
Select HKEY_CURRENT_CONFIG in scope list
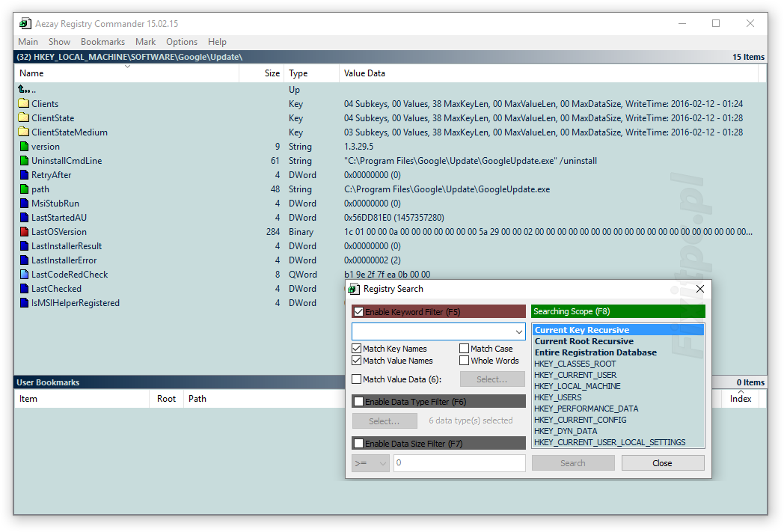[x=618, y=420]
